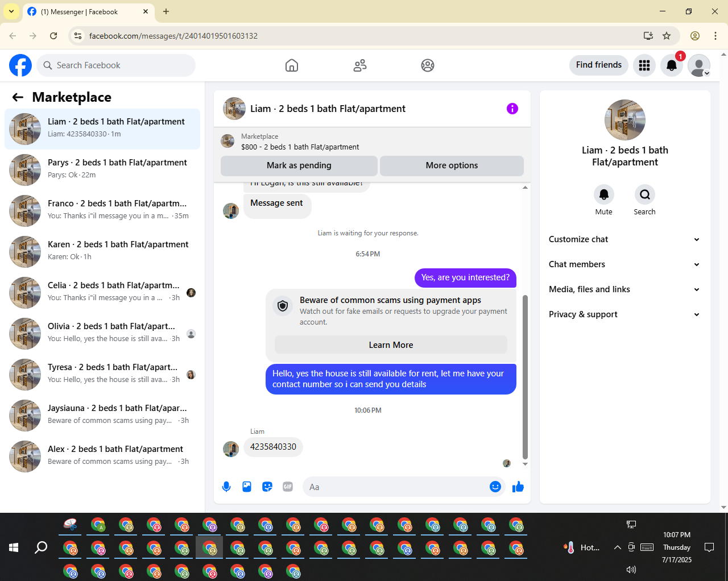Image resolution: width=728 pixels, height=581 pixels.
Task: Open the Windows Start menu
Action: 14,547
